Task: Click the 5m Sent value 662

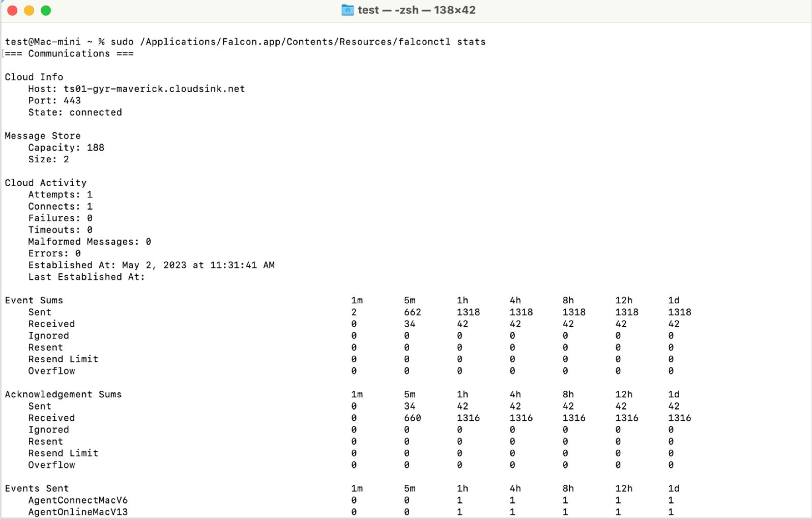Action: coord(413,312)
